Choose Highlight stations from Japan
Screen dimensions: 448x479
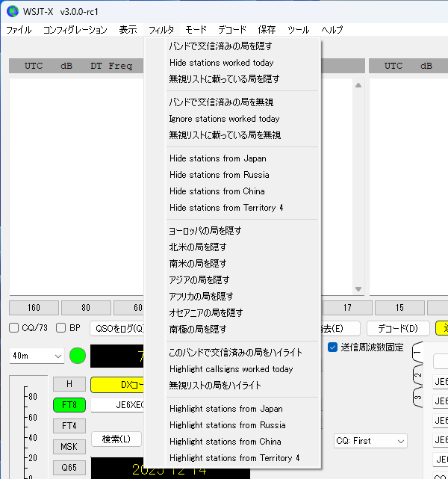pyautogui.click(x=233, y=409)
